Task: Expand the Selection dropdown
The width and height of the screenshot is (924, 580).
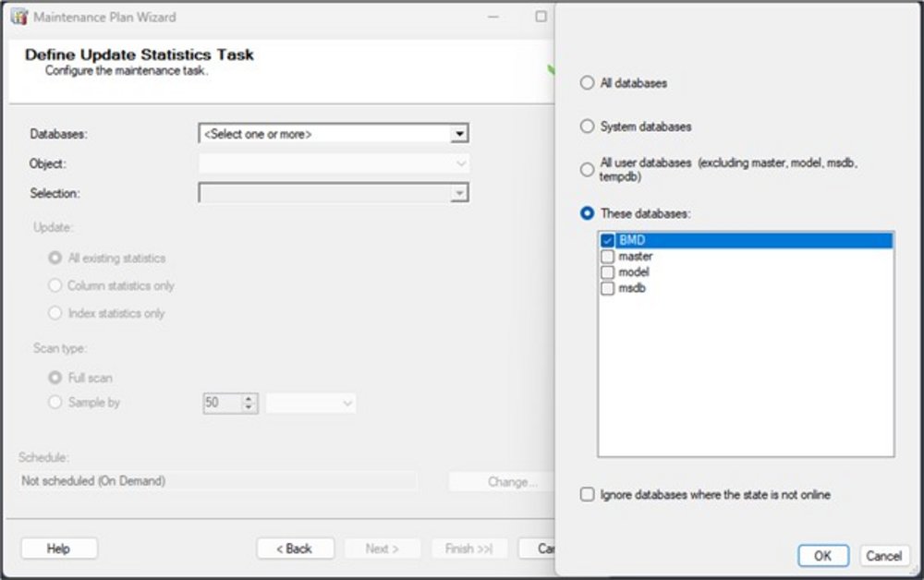Action: (x=458, y=193)
